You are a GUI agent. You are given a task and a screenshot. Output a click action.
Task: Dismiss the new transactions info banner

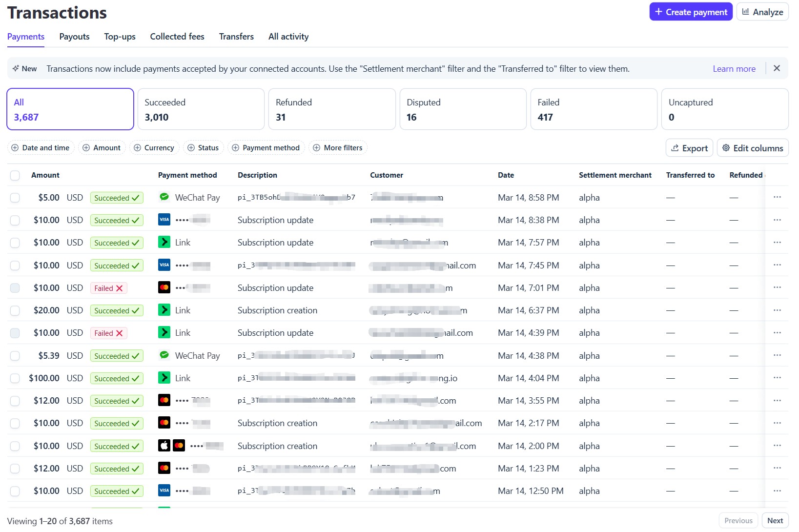tap(777, 68)
